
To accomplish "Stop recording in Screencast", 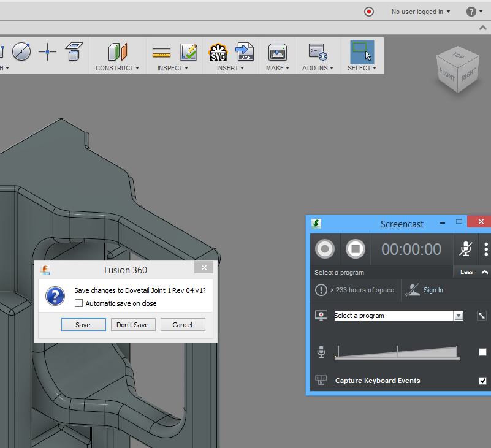I will point(356,249).
